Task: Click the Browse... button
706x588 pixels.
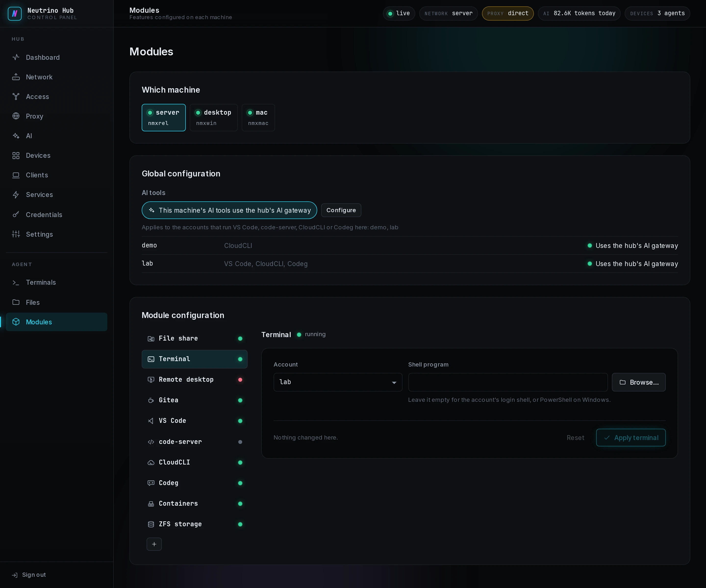Action: [638, 382]
